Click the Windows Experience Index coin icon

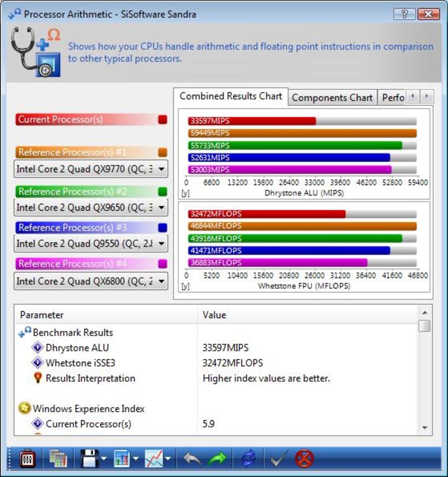[24, 408]
